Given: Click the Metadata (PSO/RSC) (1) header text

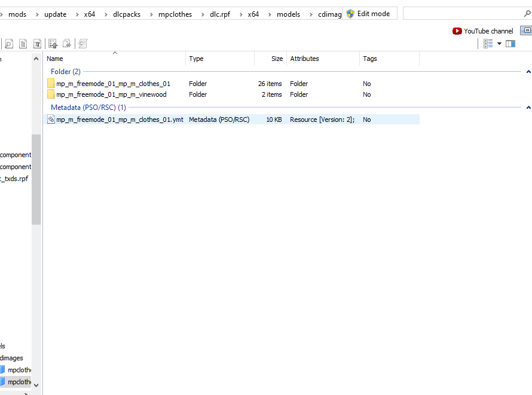Looking at the screenshot, I should click(x=88, y=108).
